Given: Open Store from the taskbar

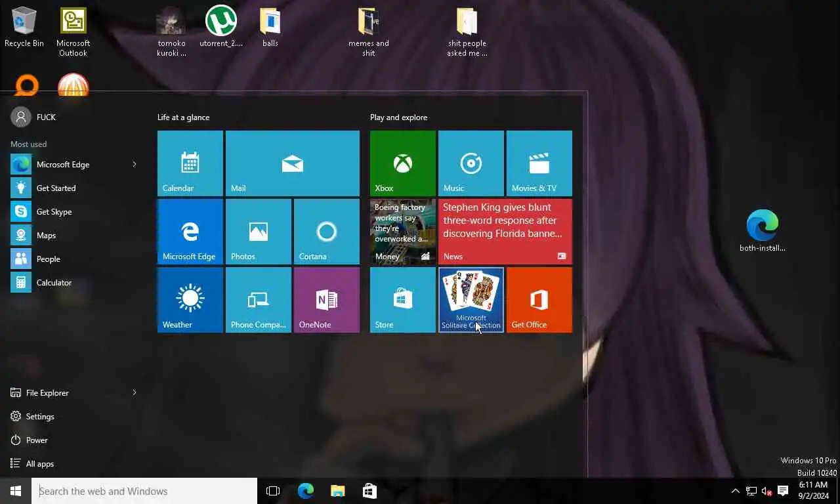Looking at the screenshot, I should pos(369,491).
